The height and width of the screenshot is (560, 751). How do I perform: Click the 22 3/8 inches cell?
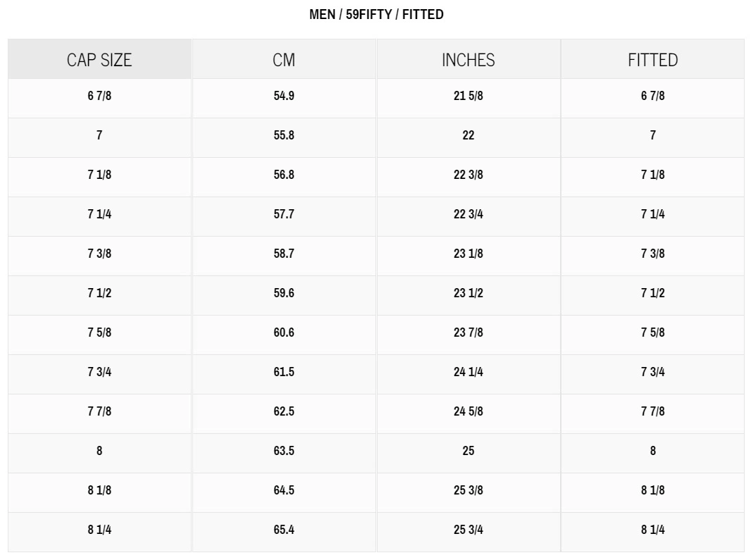468,175
